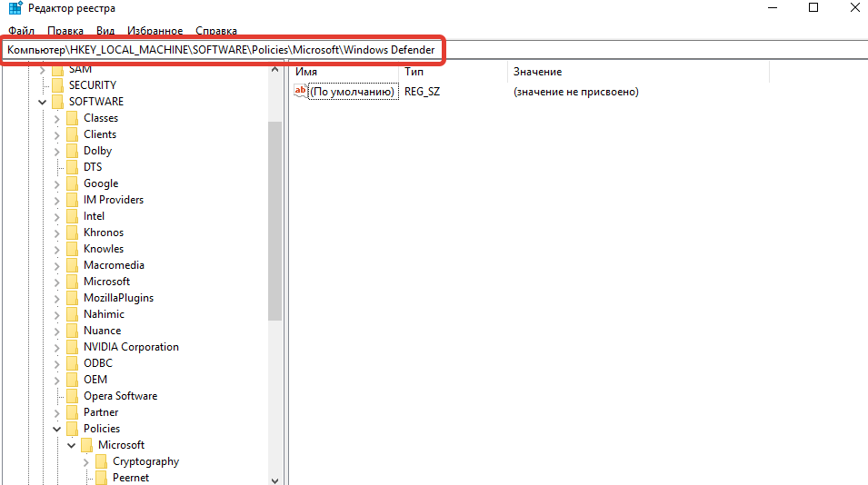Collapse the SOFTWARE tree node
The width and height of the screenshot is (868, 485).
[x=43, y=102]
